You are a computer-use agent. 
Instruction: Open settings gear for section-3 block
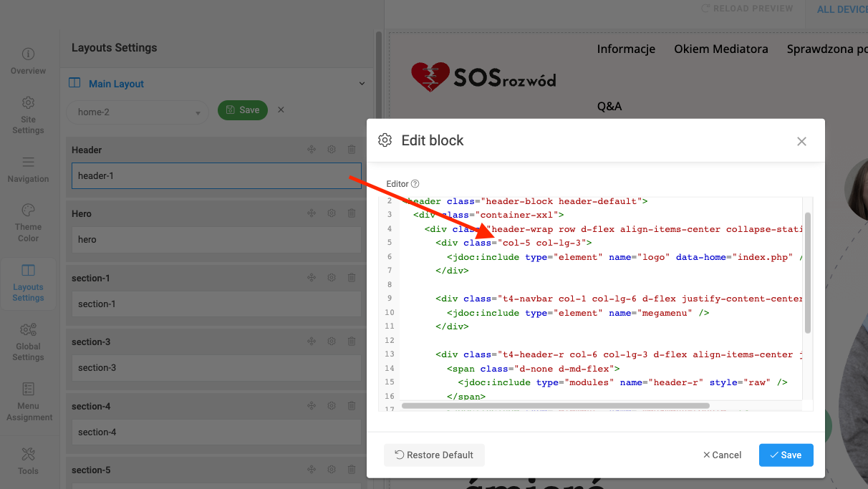332,342
